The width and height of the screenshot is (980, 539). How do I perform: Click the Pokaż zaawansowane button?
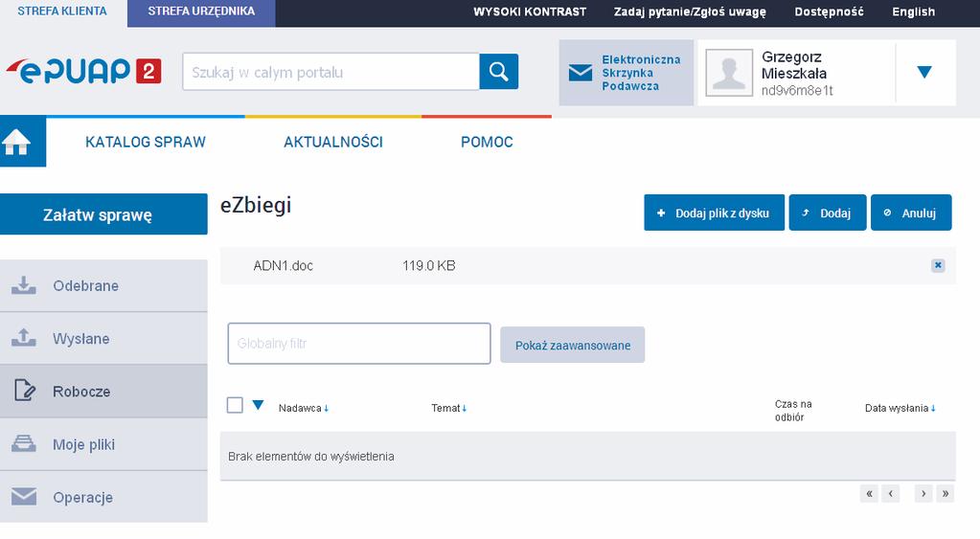(573, 345)
